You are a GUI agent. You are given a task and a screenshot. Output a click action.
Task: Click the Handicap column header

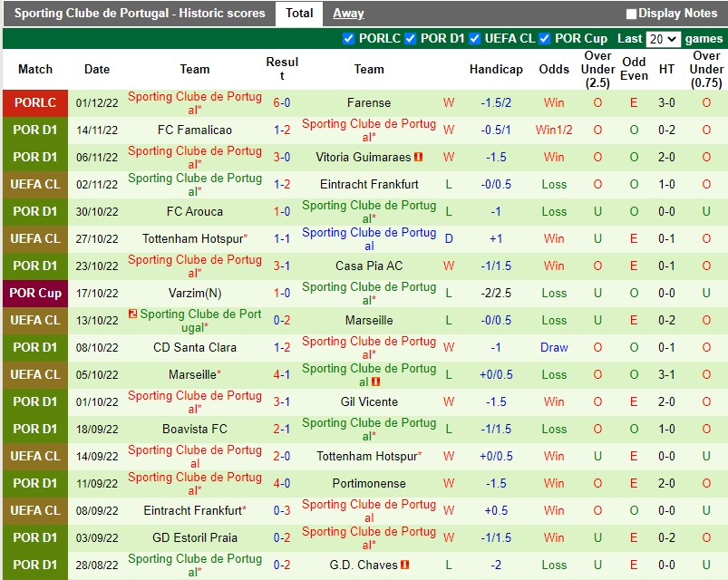click(497, 69)
